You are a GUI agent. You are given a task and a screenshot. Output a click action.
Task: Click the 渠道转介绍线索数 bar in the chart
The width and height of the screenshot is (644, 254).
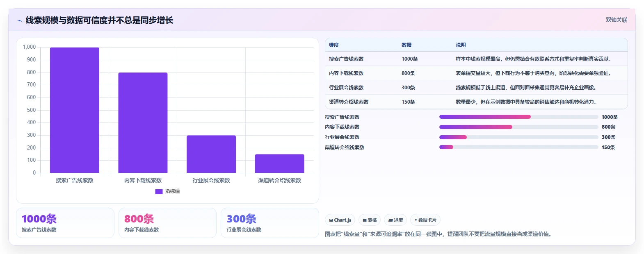(x=280, y=163)
